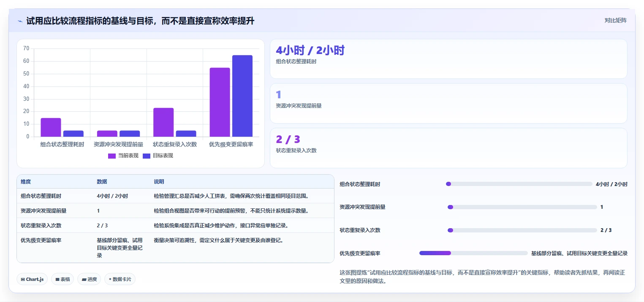Click the progress bar for 优先级变更留痕率

473,253
